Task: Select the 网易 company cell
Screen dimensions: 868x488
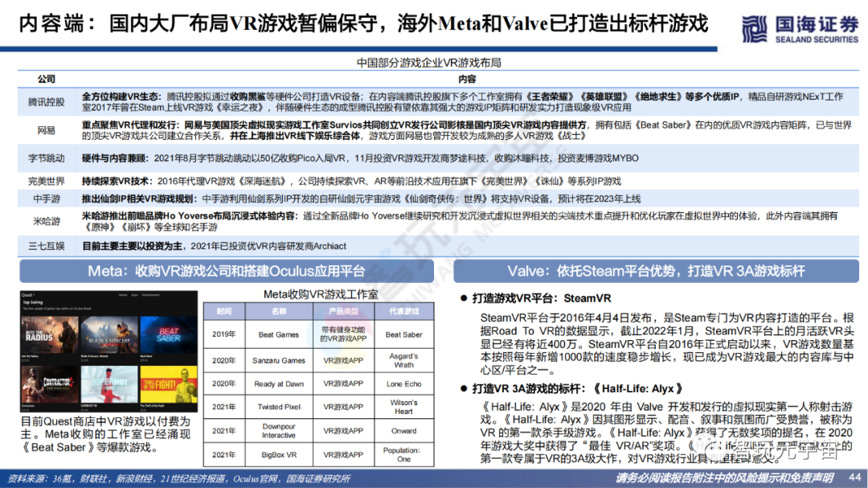Action: tap(47, 130)
